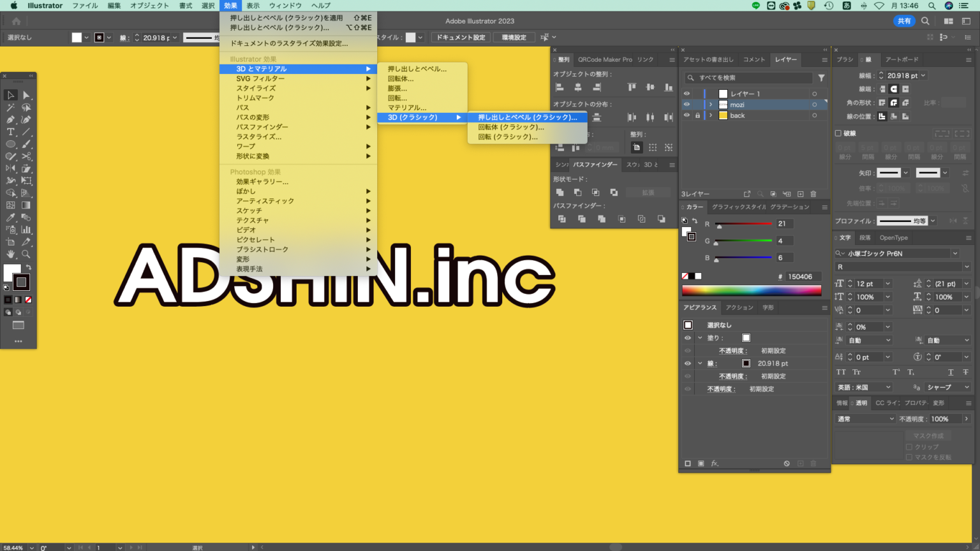
Task: Select the Hand tool
Action: click(10, 254)
